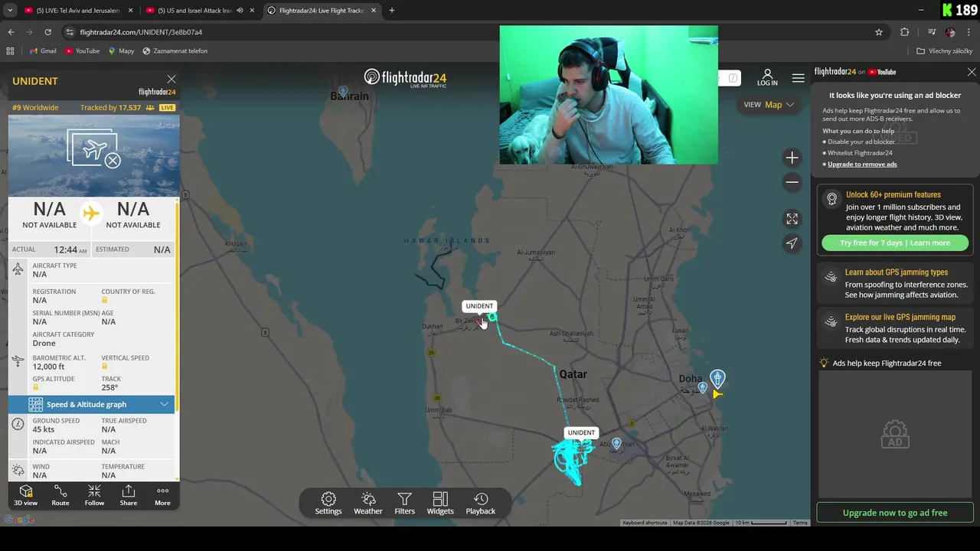980x551 pixels.
Task: Expand Speed & Altitude graph
Action: click(91, 404)
